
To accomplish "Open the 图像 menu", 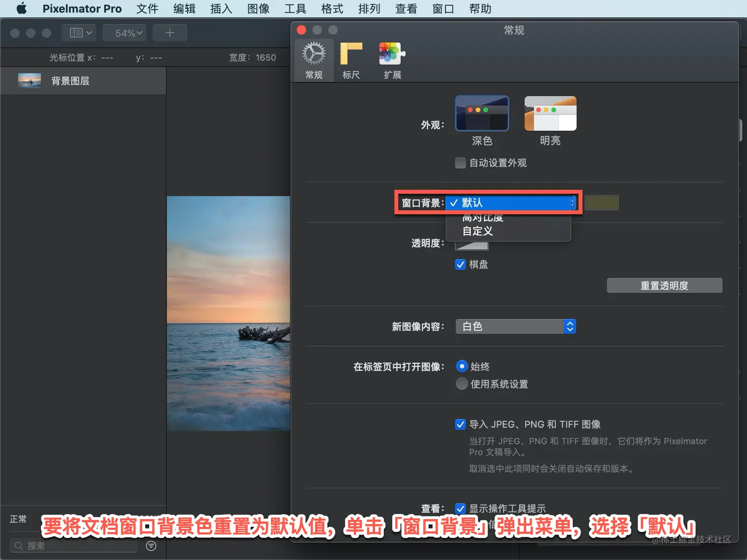I will point(258,8).
